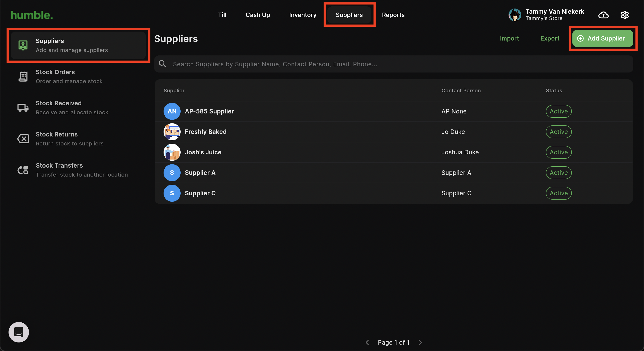
Task: Click the S avatar for Supplier A
Action: click(172, 173)
